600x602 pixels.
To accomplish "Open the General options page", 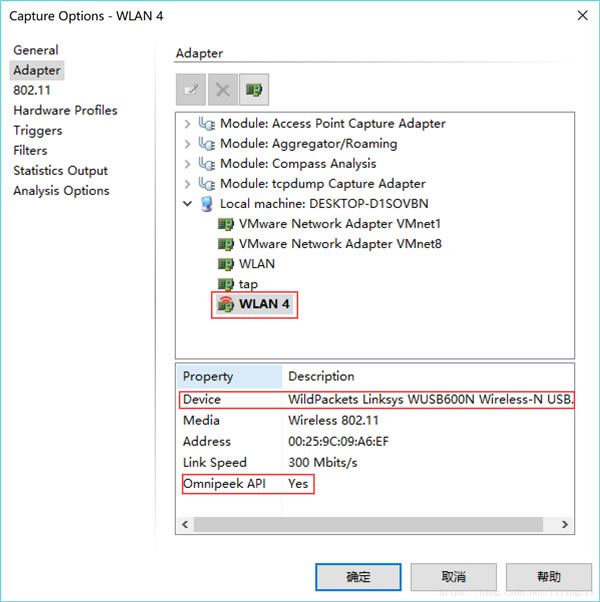I will pos(36,50).
